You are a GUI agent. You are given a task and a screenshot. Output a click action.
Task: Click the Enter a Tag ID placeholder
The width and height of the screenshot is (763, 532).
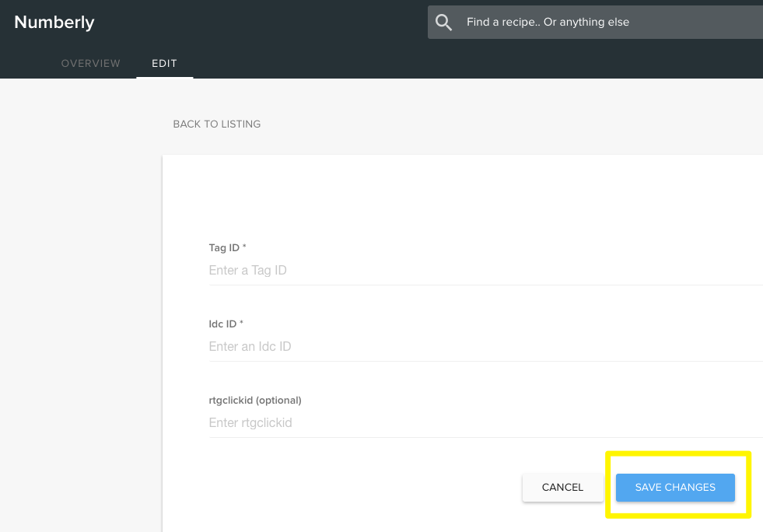click(x=247, y=270)
